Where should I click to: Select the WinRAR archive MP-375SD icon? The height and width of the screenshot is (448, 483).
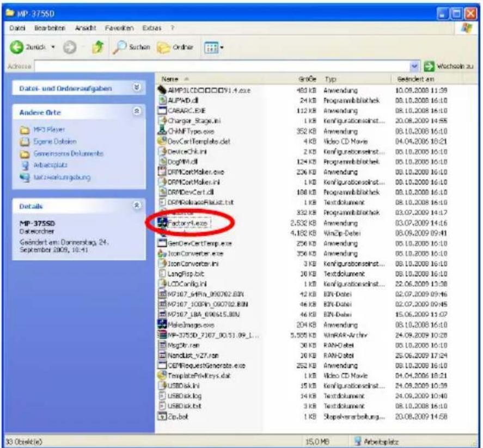162,335
